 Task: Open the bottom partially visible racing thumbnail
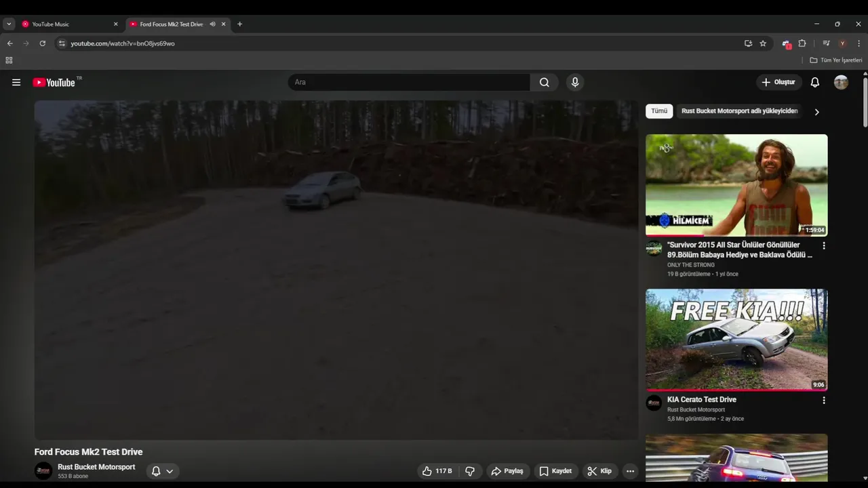tap(736, 457)
